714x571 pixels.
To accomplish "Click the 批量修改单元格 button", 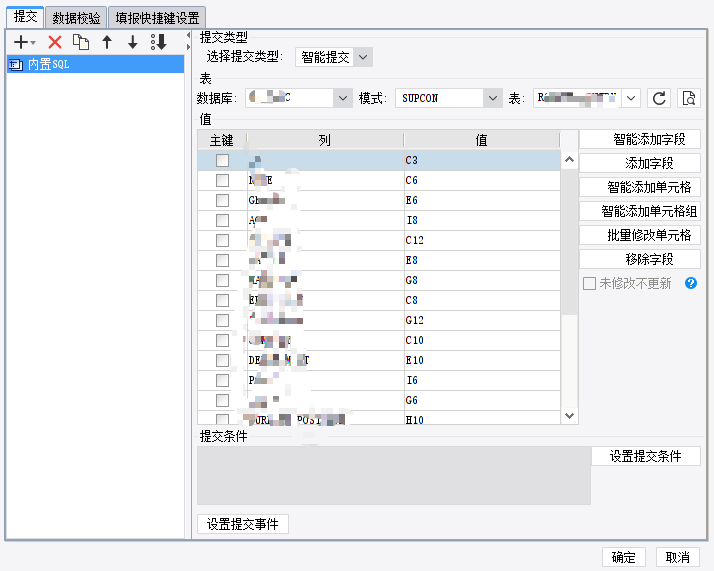I will [x=640, y=235].
